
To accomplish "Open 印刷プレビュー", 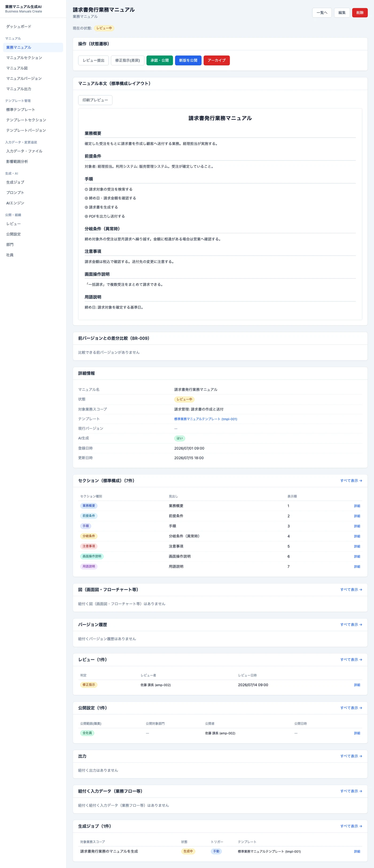I will tap(95, 100).
